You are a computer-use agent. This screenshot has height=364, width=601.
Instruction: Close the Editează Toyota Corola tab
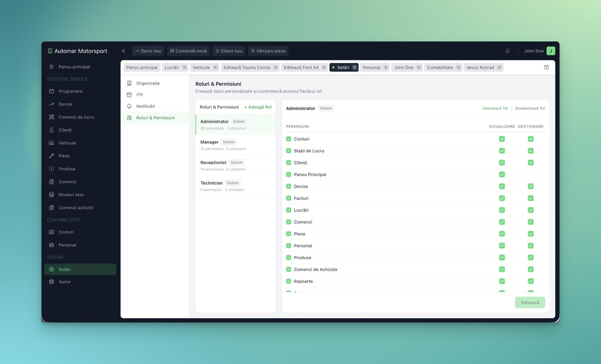pyautogui.click(x=275, y=68)
